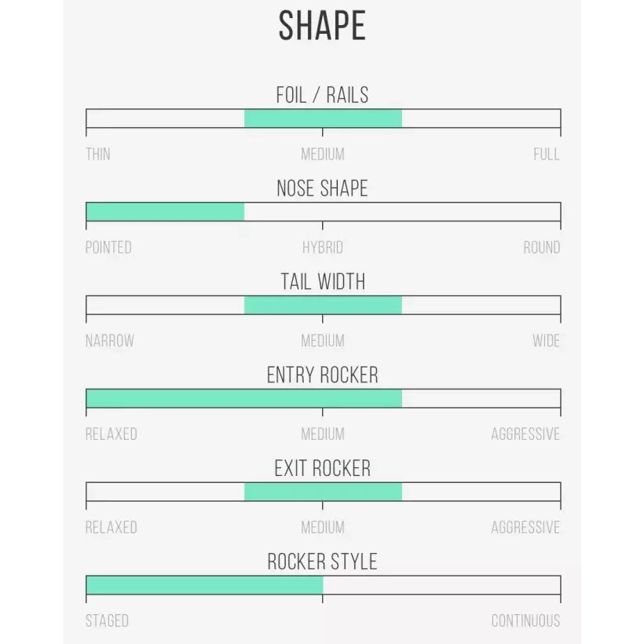
Task: Select RELAXED label under Exit Rocker
Action: 112,527
